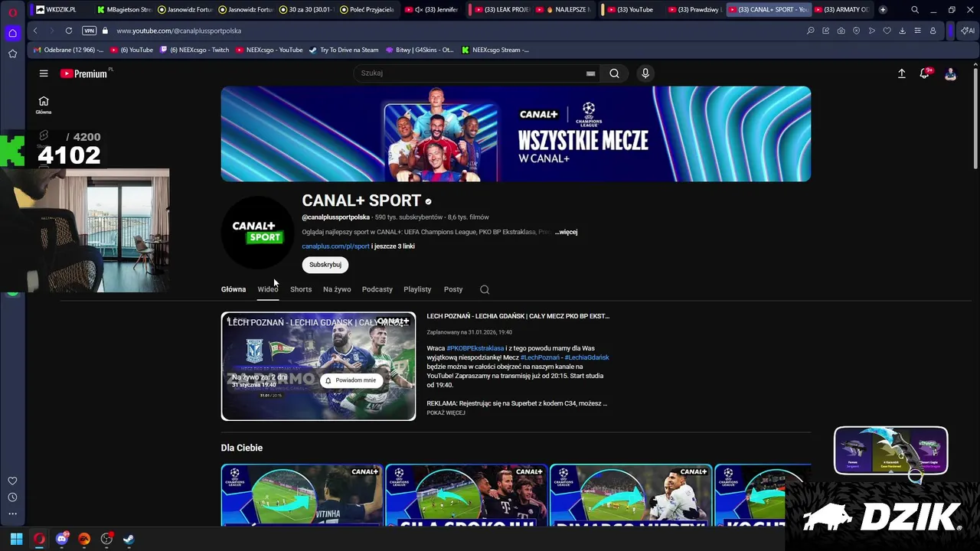
Task: Open the Bitwy | G4Skins bookmark
Action: coord(420,50)
